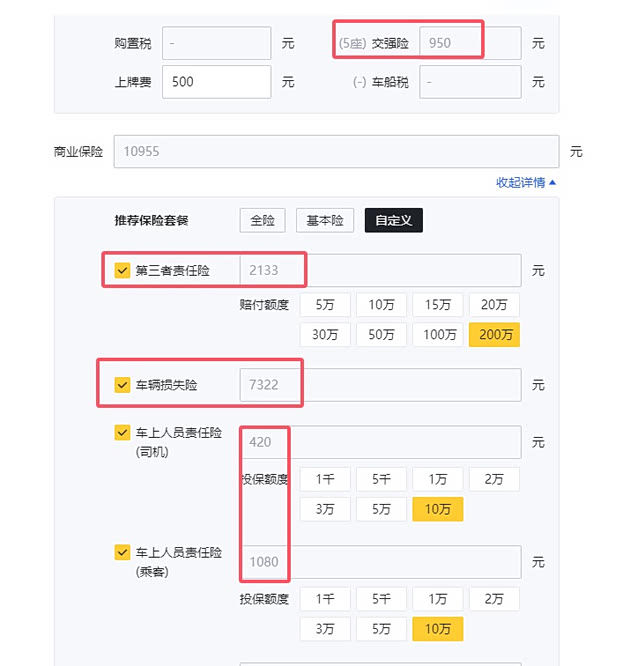Toggle 车上人员责任险 (司机) checkbox

tap(123, 433)
